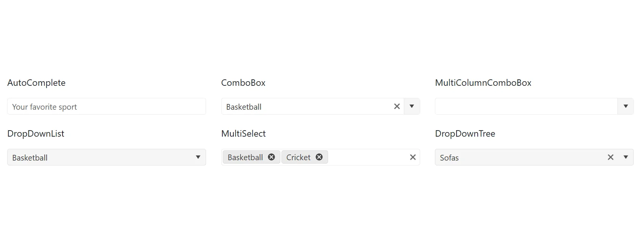Click the Sofas text in DropDownTree
Viewport: 644px width, 249px height.
tap(449, 158)
